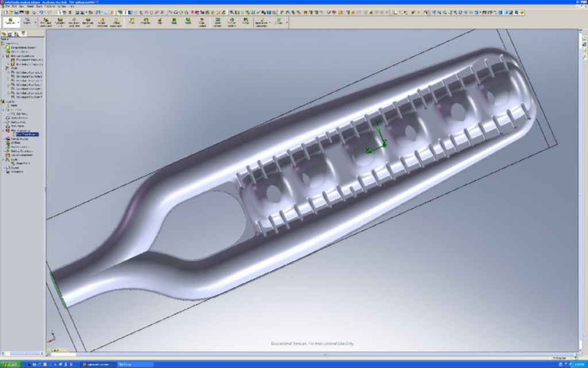Switch to the FeatureManager design tree tab icon
The width and height of the screenshot is (588, 368).
point(5,34)
